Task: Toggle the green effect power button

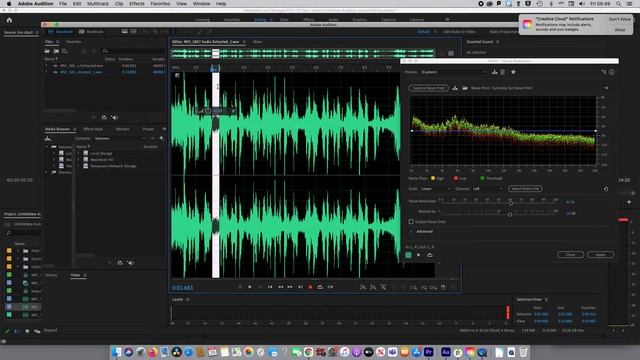Action: (408, 255)
